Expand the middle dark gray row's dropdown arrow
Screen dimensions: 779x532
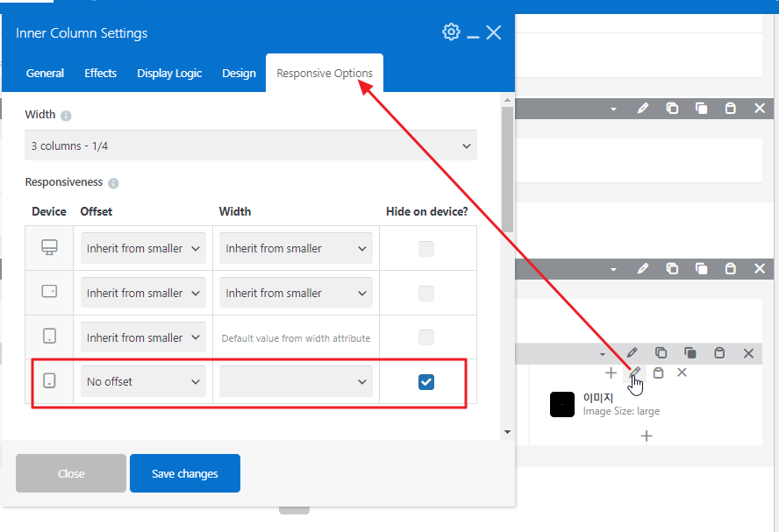pos(613,269)
